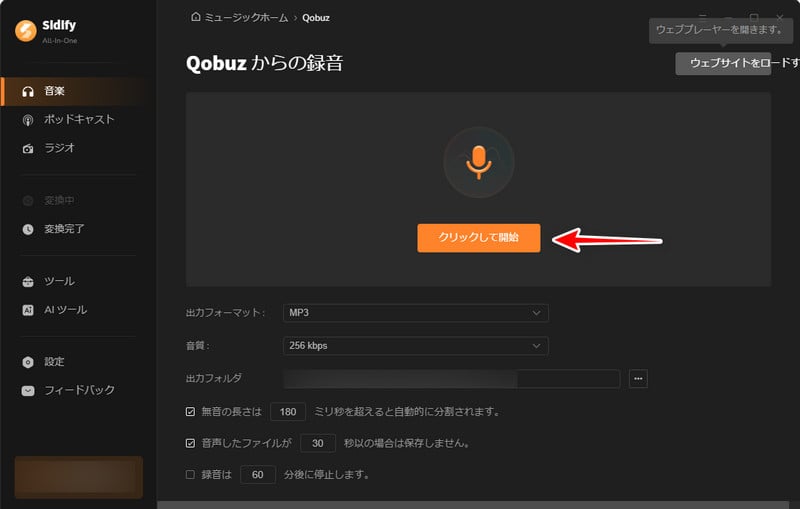
Task: Open the 音質 256 kbps dropdown
Action: tap(416, 346)
